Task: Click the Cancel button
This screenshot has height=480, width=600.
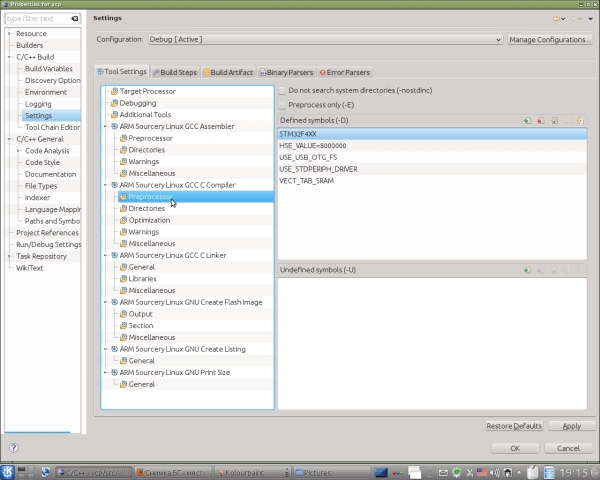Action: 568,448
